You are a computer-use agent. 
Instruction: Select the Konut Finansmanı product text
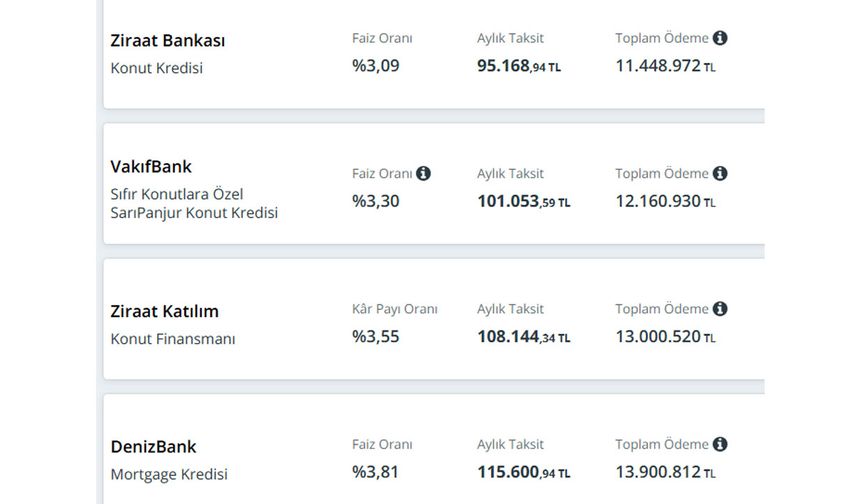(173, 339)
